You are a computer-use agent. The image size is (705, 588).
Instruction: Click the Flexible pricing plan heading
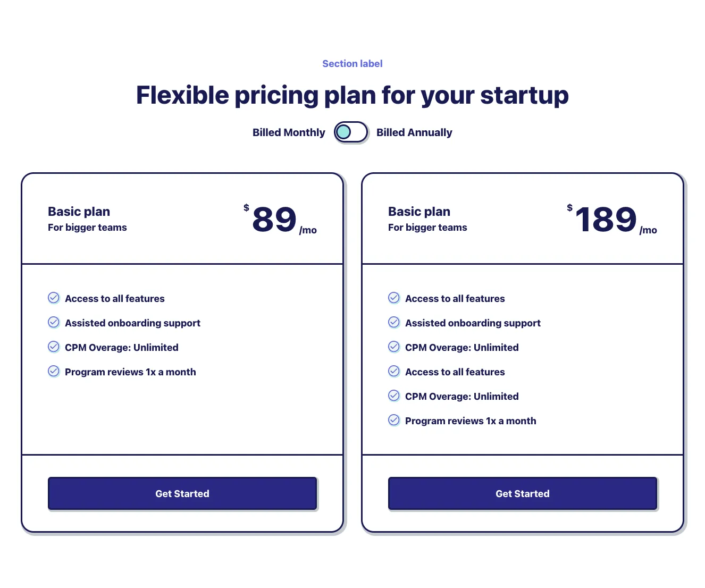pyautogui.click(x=352, y=96)
